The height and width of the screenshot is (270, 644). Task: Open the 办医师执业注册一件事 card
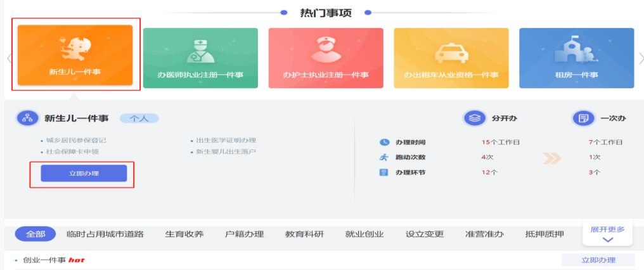coord(200,57)
